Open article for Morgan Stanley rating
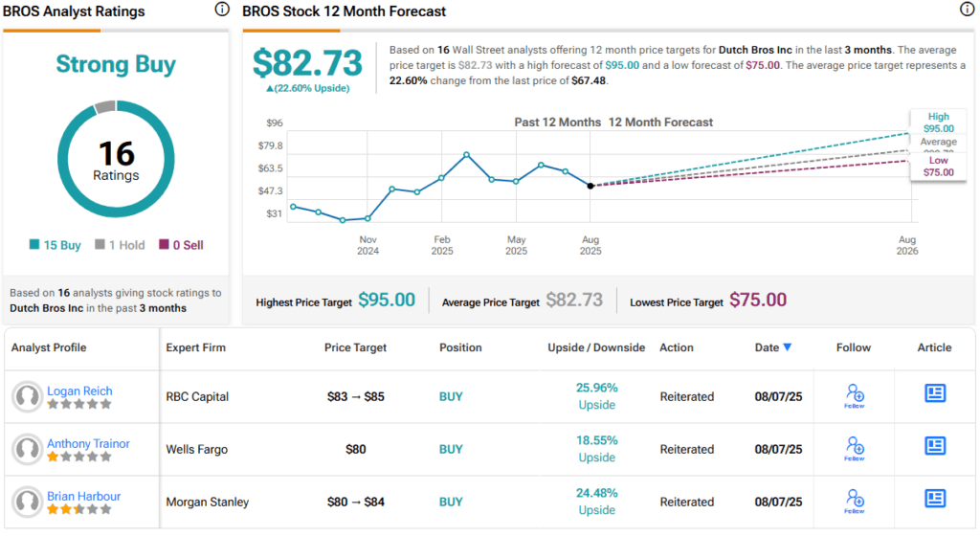This screenshot has width=980, height=536. [935, 498]
